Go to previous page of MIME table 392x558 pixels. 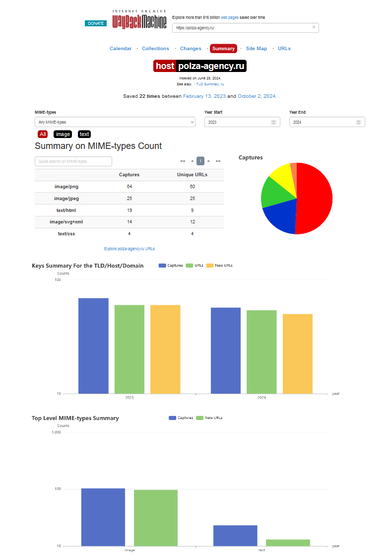pyautogui.click(x=193, y=161)
